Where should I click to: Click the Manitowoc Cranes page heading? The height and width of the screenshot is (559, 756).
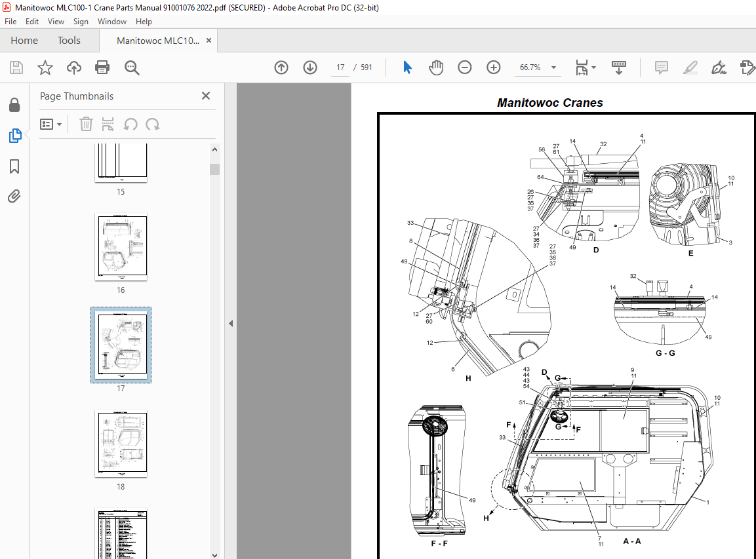(550, 103)
